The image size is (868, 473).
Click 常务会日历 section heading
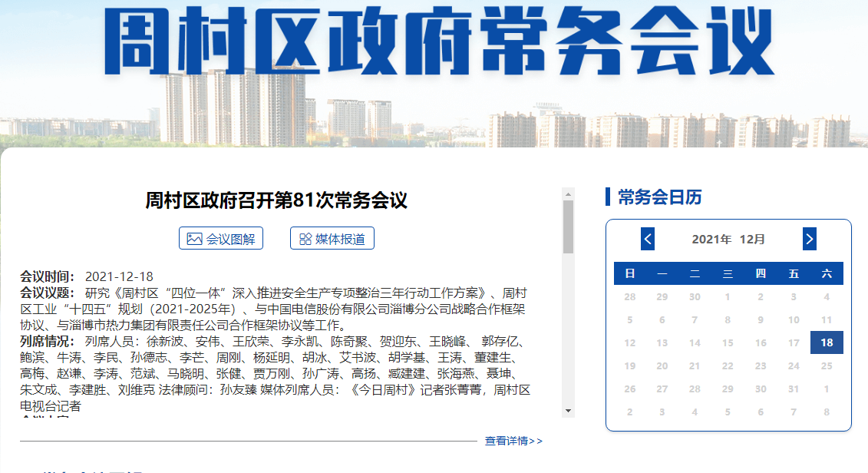pos(659,197)
